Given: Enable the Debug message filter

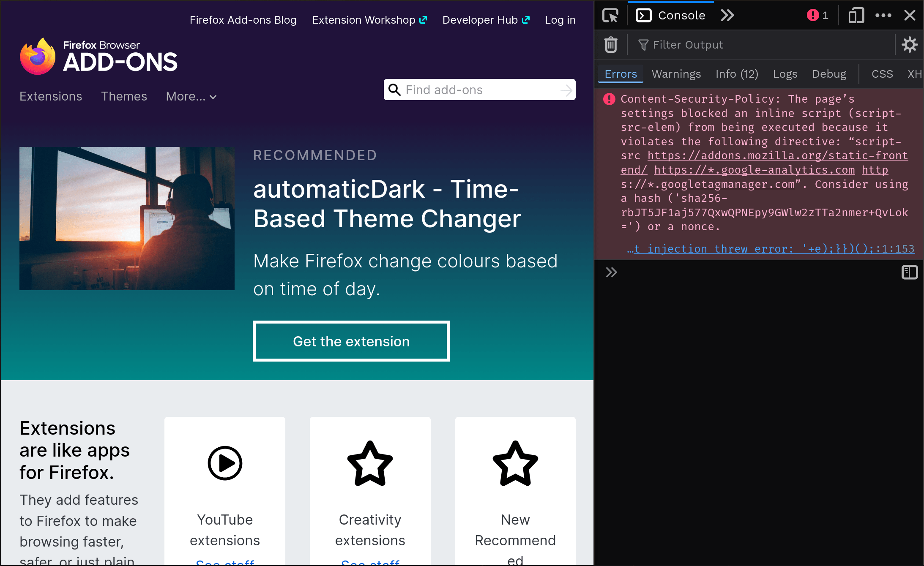Looking at the screenshot, I should [829, 73].
